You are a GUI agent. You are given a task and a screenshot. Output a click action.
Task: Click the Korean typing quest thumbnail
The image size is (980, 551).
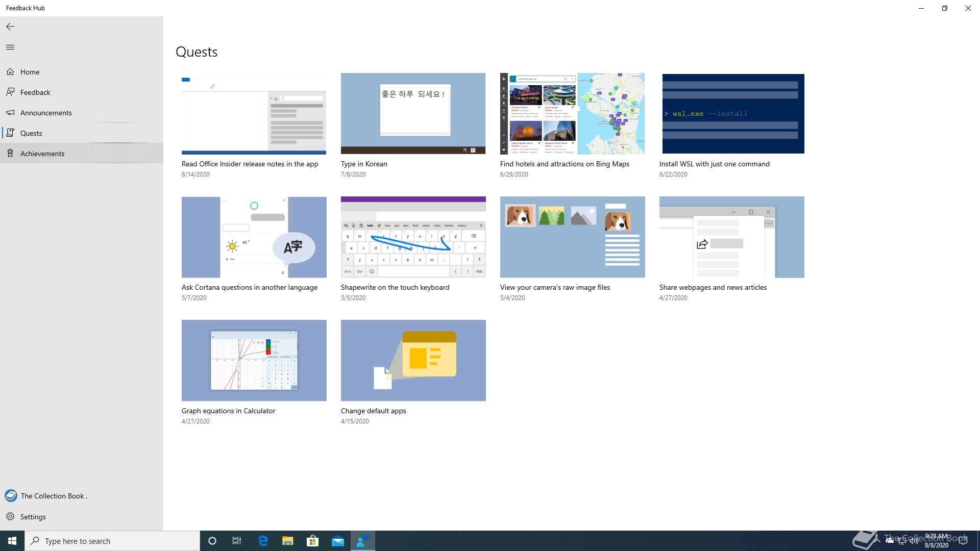point(413,114)
